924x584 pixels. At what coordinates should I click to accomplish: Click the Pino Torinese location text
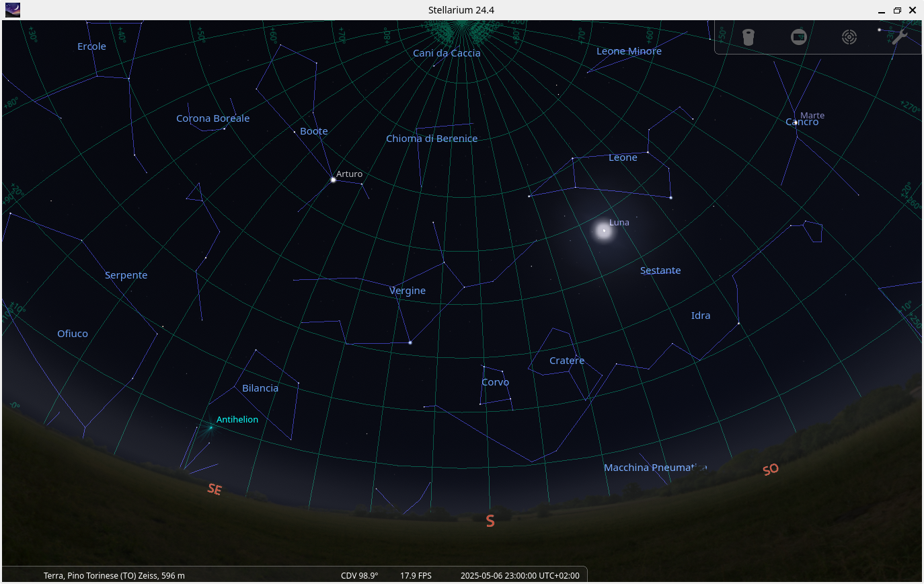114,575
